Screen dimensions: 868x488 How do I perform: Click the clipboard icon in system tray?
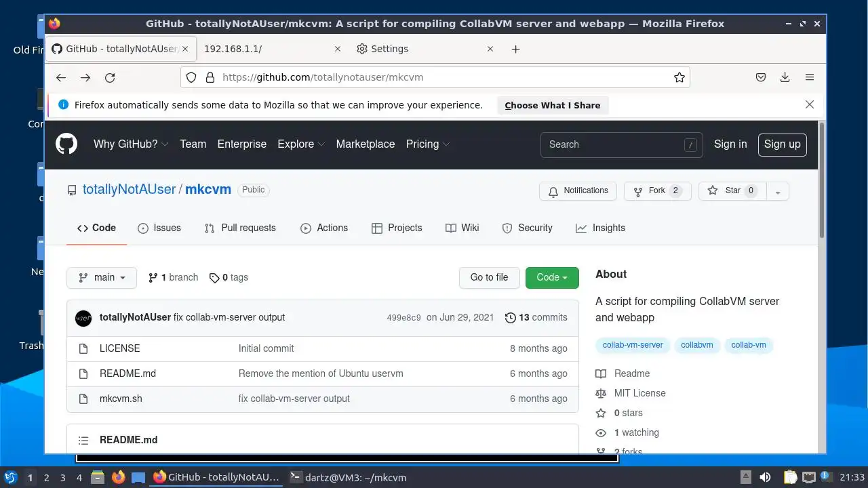(x=790, y=477)
